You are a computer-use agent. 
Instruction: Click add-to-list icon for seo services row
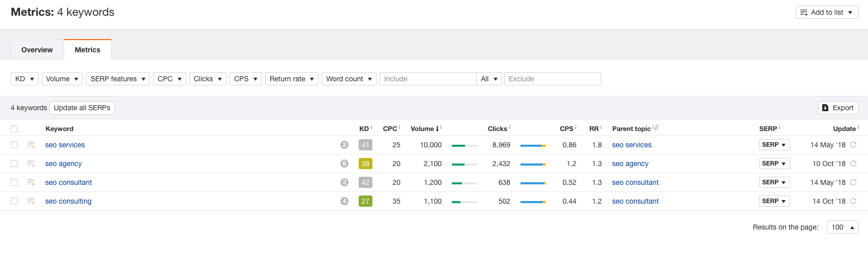[x=31, y=145]
